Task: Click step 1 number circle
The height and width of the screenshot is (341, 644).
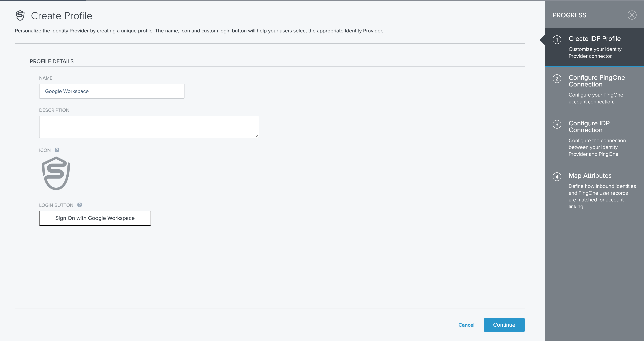Action: (x=557, y=40)
